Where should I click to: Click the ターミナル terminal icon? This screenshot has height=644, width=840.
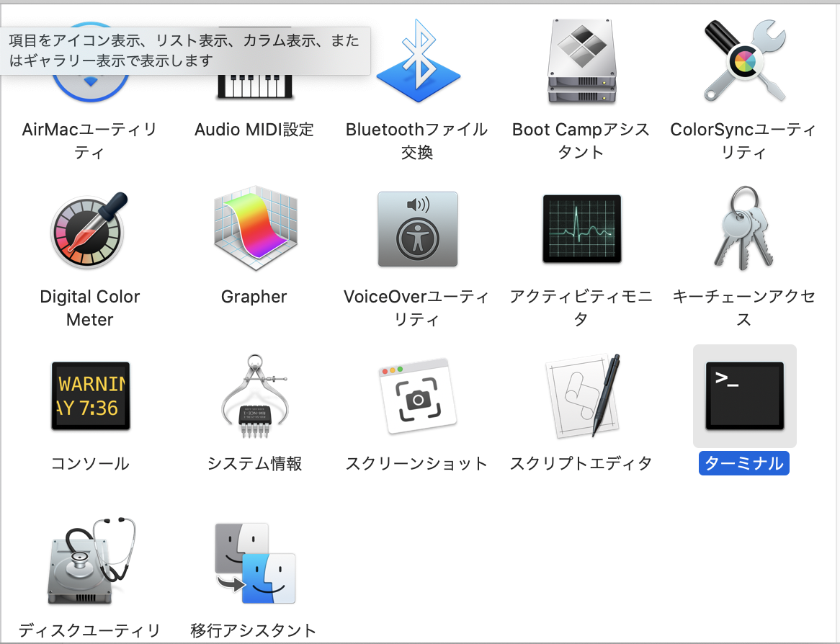(745, 396)
